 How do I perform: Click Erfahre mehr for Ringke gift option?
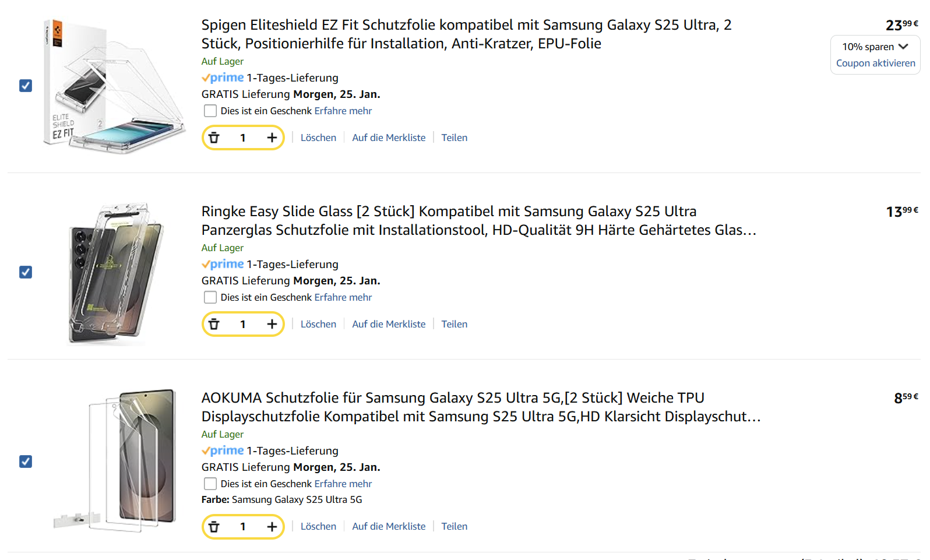tap(343, 297)
